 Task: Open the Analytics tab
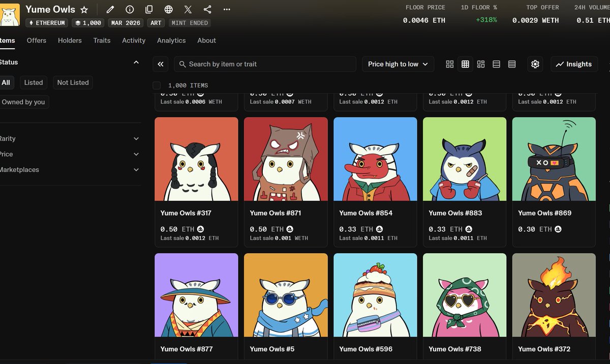[x=171, y=40]
